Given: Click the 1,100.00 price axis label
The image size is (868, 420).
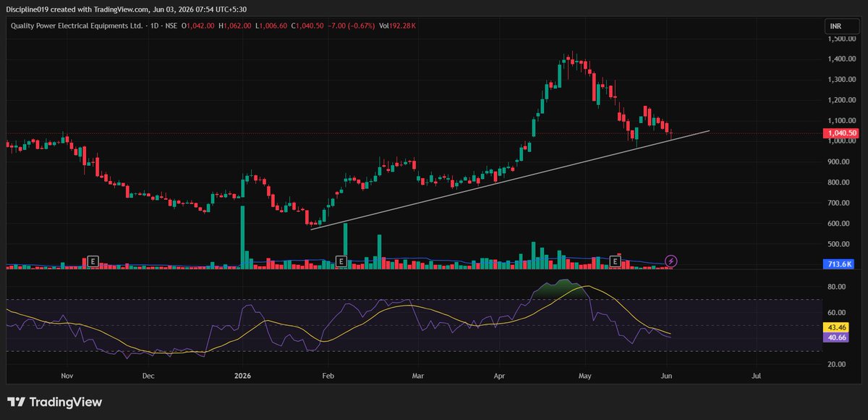Looking at the screenshot, I should pyautogui.click(x=842, y=121).
